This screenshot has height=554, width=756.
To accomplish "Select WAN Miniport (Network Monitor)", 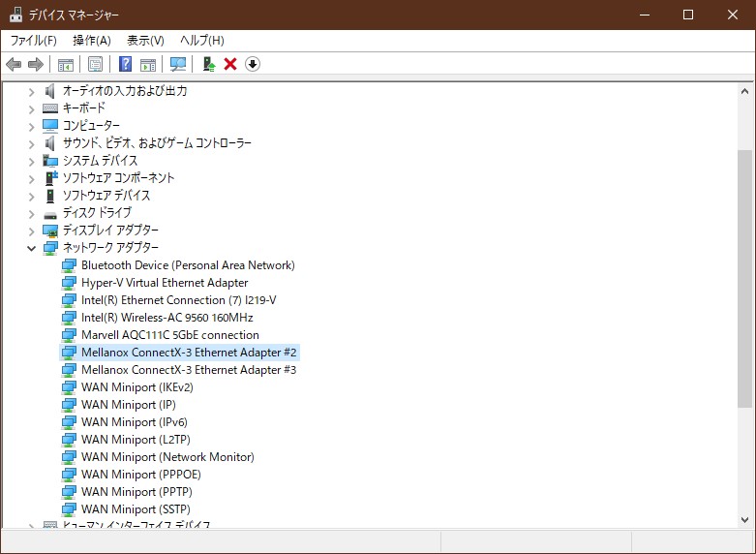I will click(x=167, y=456).
